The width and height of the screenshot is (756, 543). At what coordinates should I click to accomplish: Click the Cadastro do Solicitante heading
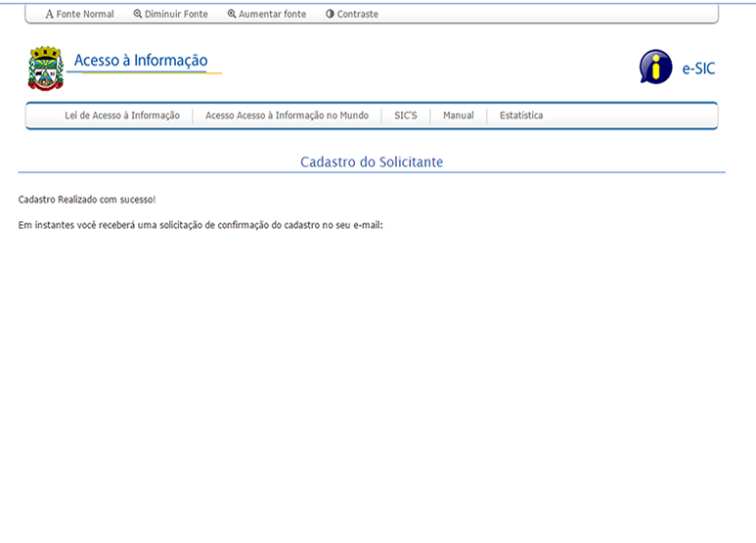pyautogui.click(x=372, y=161)
